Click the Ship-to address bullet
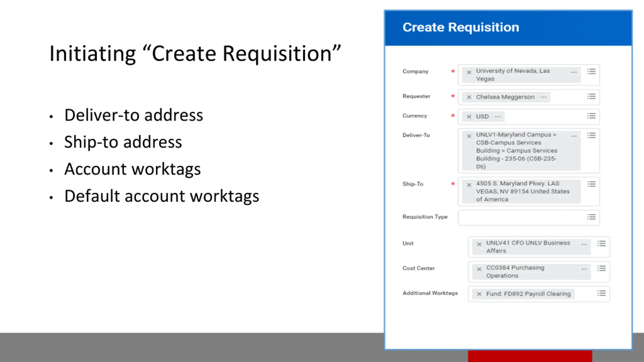The width and height of the screenshot is (644, 362). (x=123, y=142)
